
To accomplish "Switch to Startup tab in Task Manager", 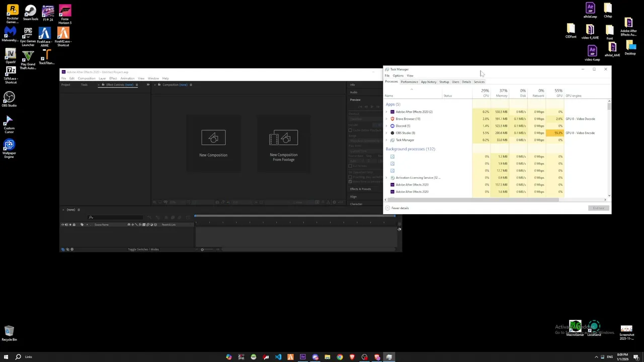I will coord(444,82).
